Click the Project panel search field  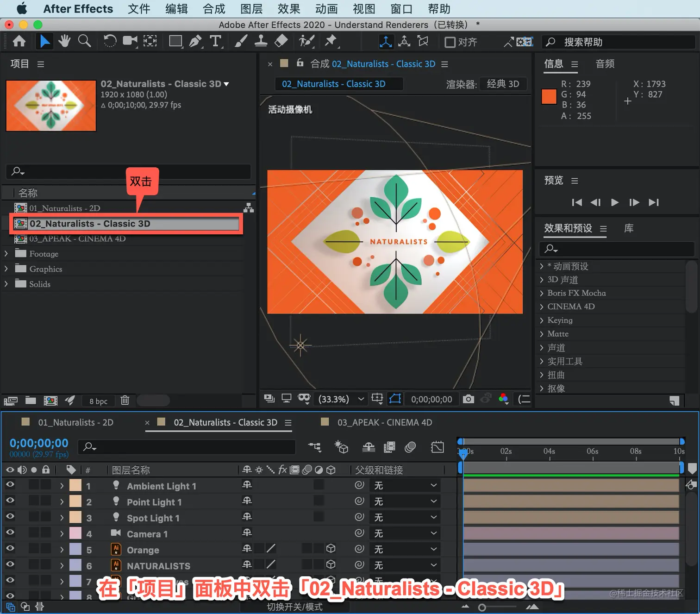coord(129,171)
